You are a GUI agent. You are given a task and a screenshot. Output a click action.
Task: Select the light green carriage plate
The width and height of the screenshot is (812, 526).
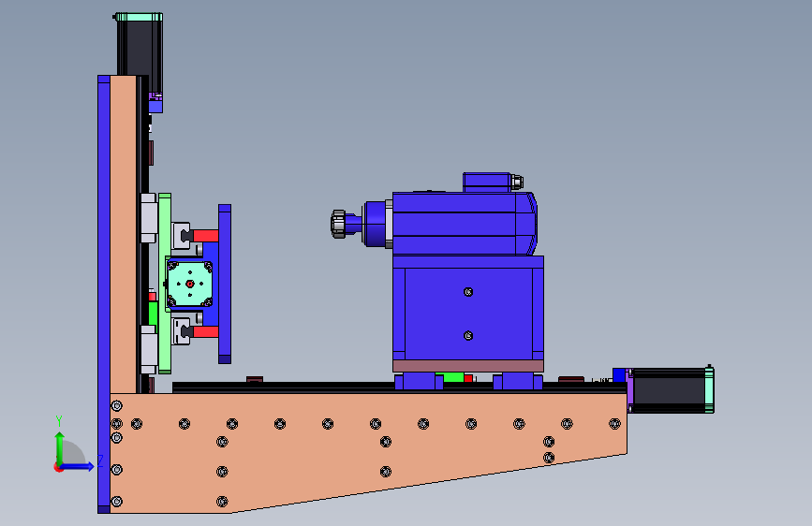[165, 284]
